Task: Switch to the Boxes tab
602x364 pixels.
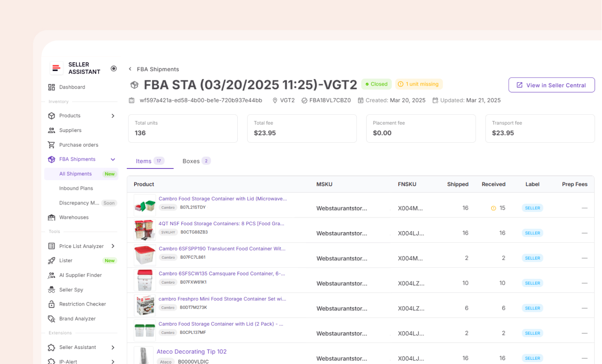Action: (191, 161)
